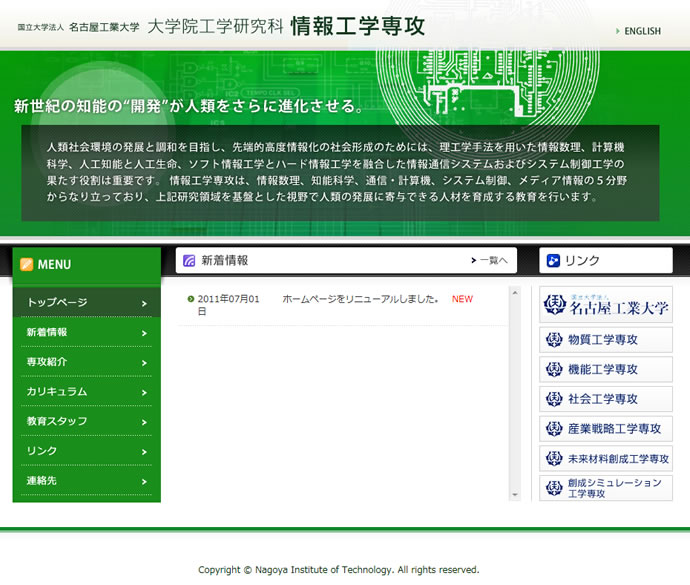
Task: Click scroll down arrow of news list
Action: [515, 495]
